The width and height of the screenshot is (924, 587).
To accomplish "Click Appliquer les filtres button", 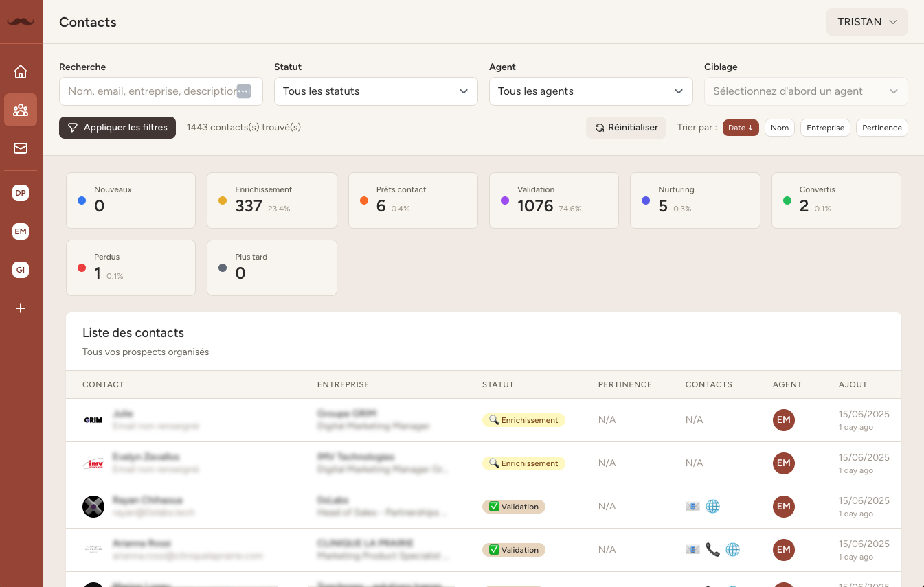I will coord(117,128).
